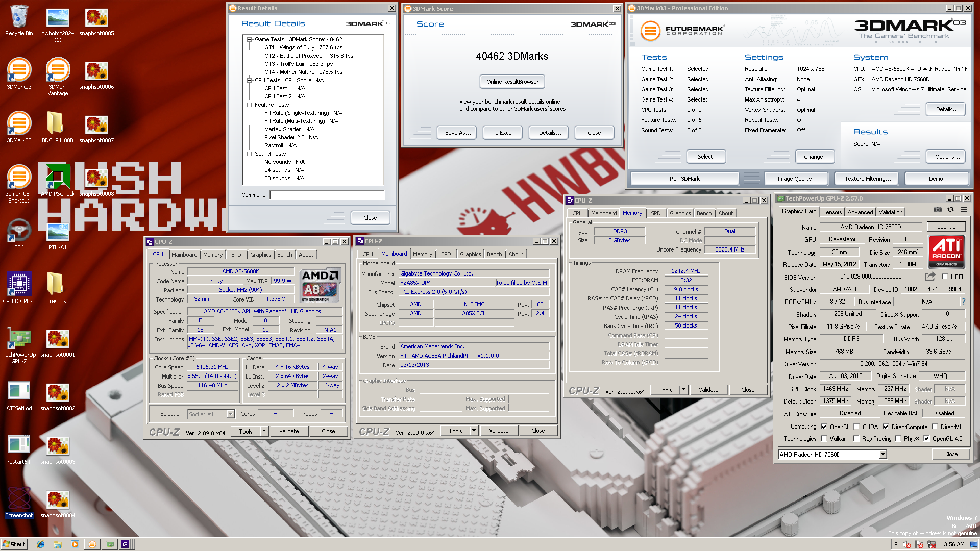Toggle the OpenCL checkbox

(x=823, y=427)
